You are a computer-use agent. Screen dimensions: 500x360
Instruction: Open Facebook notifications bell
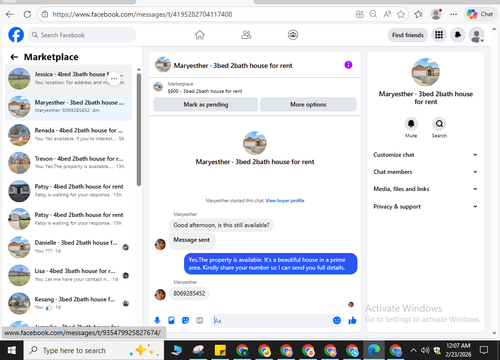[x=458, y=35]
